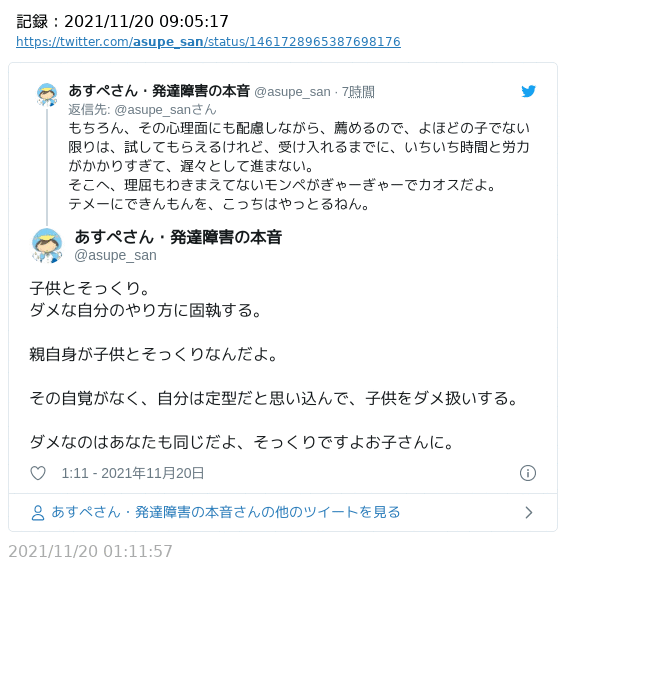Click 返信先 @asupe_sanさん reply-to mention
This screenshot has height=696, width=660.
(142, 110)
